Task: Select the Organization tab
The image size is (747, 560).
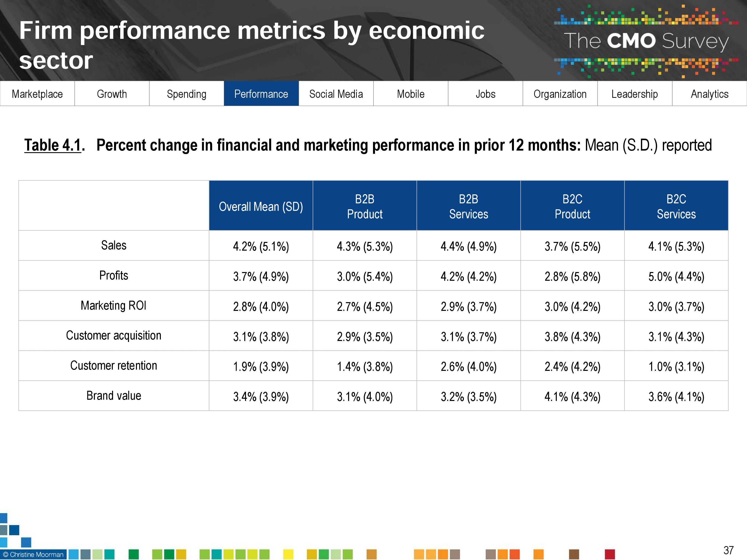Action: (x=560, y=94)
